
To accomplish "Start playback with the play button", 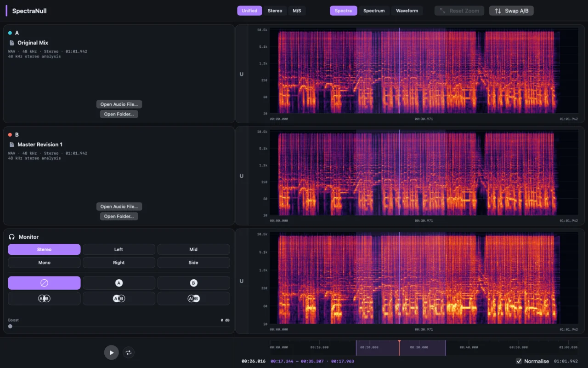I will 111,352.
